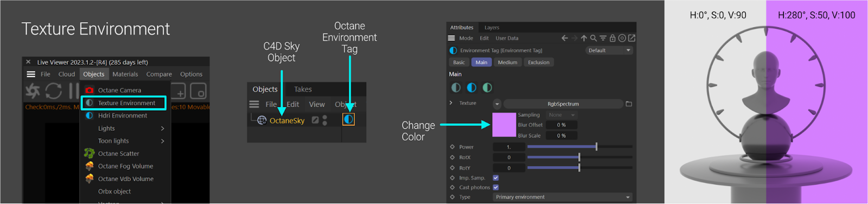Select the Exclusion tab
The height and width of the screenshot is (204, 868).
pyautogui.click(x=539, y=62)
